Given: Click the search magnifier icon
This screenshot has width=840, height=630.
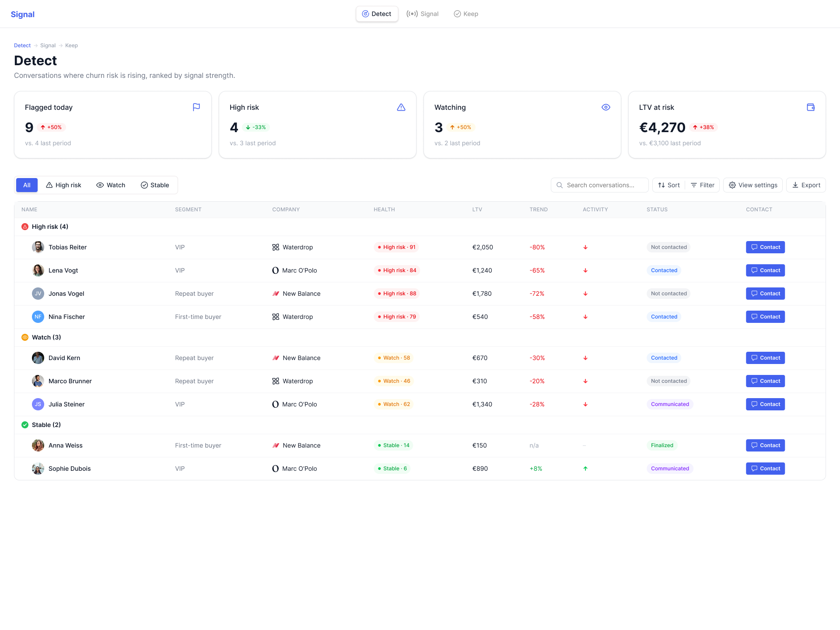Looking at the screenshot, I should click(560, 185).
